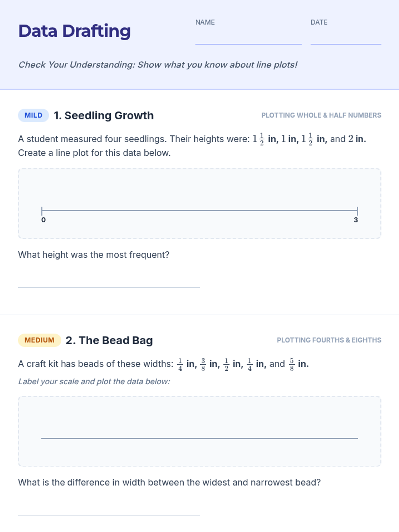The width and height of the screenshot is (399, 532).
Task: Click the Seedling Growth heading
Action: 103,115
